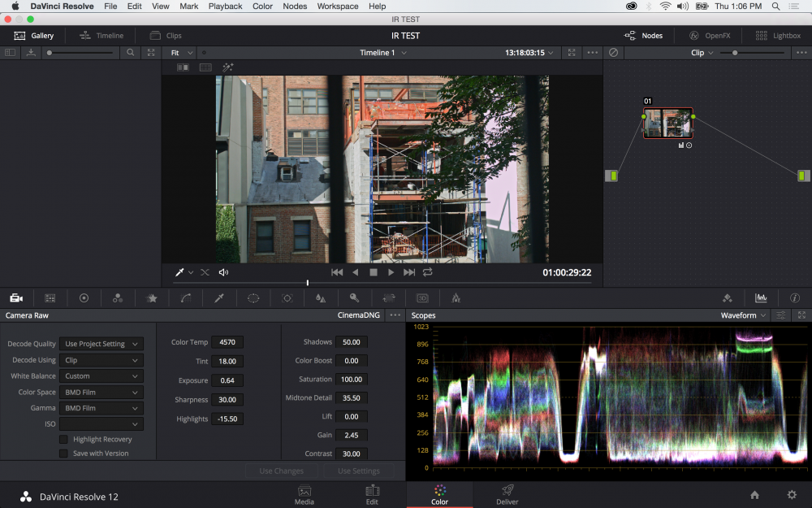Select the Qualifier eyedropper icon
Image resolution: width=812 pixels, height=508 pixels.
pyautogui.click(x=218, y=297)
